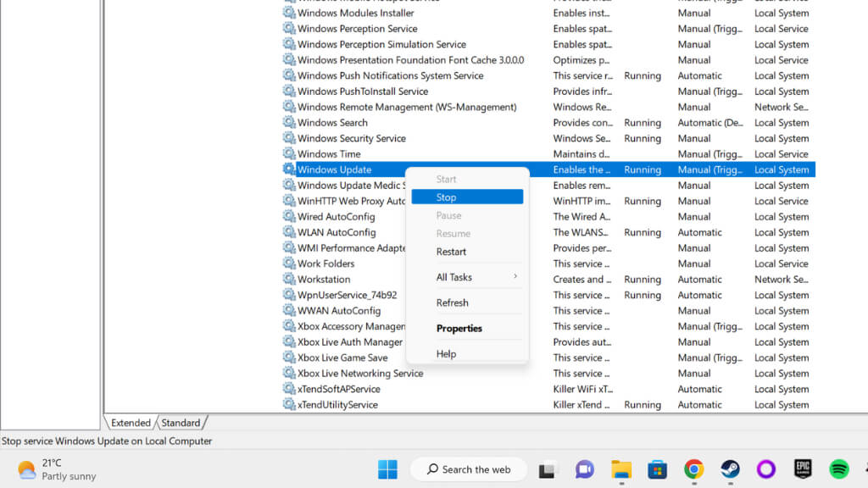Screen dimensions: 868x488
Task: Select the Xbox Live Networking Service row
Action: click(548, 374)
